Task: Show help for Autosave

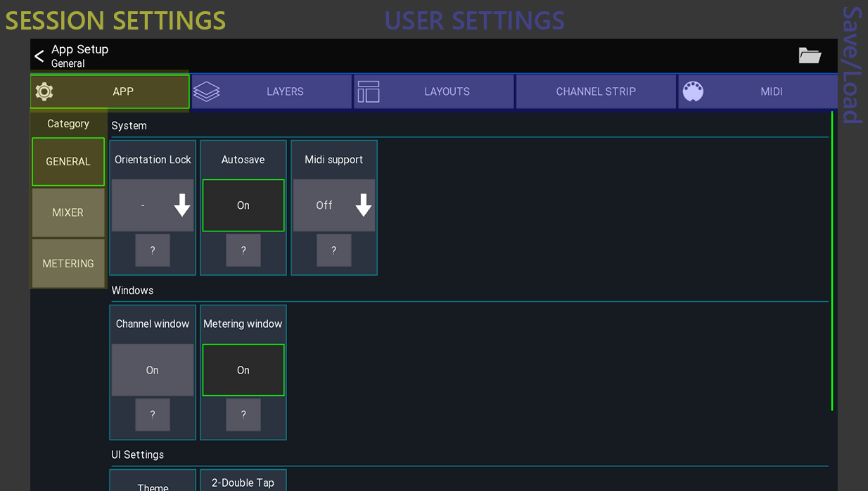Action: coord(243,250)
